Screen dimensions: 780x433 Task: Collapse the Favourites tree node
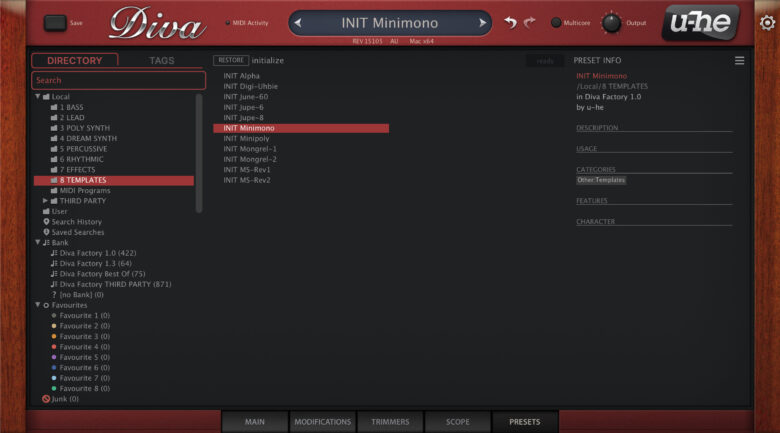point(38,305)
